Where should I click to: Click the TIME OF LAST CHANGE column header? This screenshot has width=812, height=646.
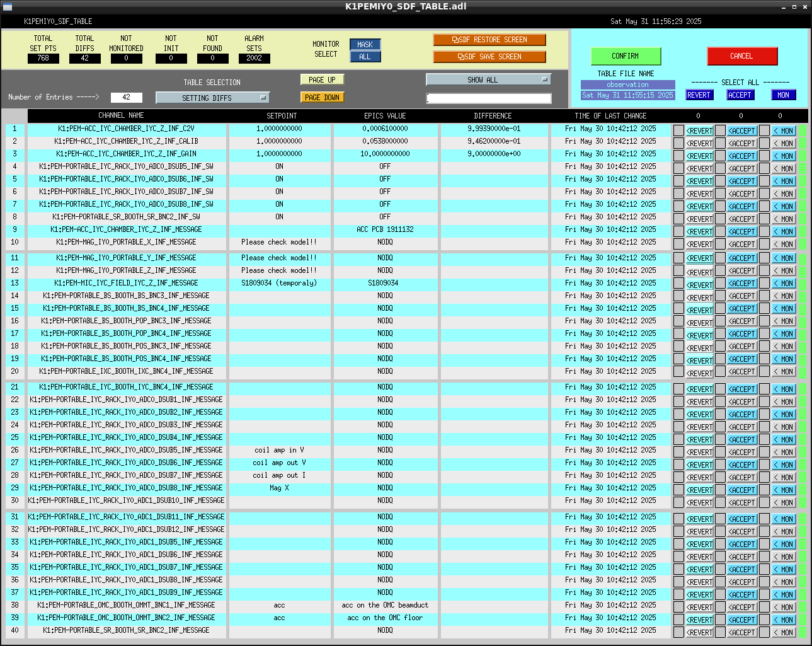click(610, 116)
